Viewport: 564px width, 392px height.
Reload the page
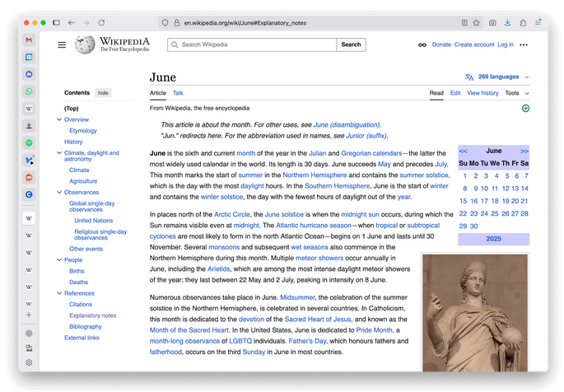[101, 22]
